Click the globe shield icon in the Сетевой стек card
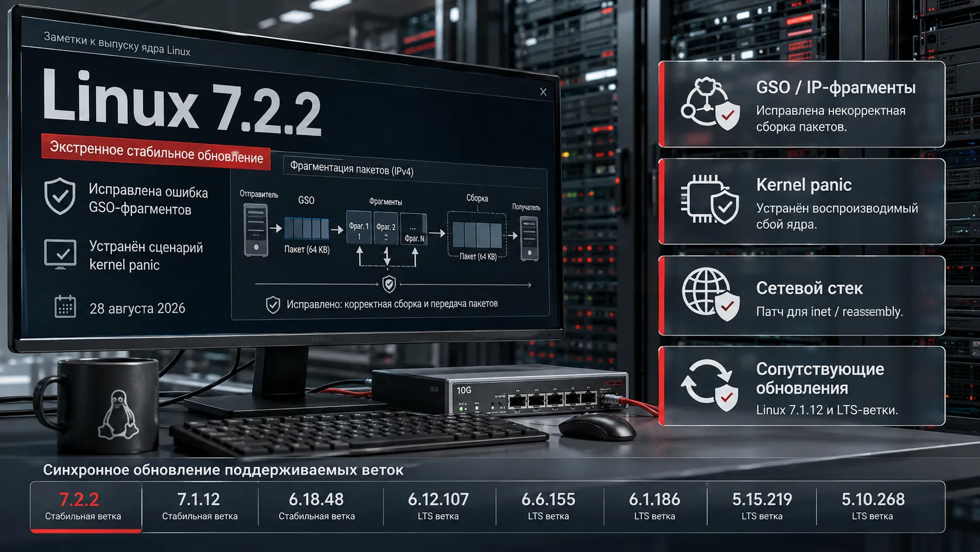This screenshot has width=980, height=552. point(711,294)
